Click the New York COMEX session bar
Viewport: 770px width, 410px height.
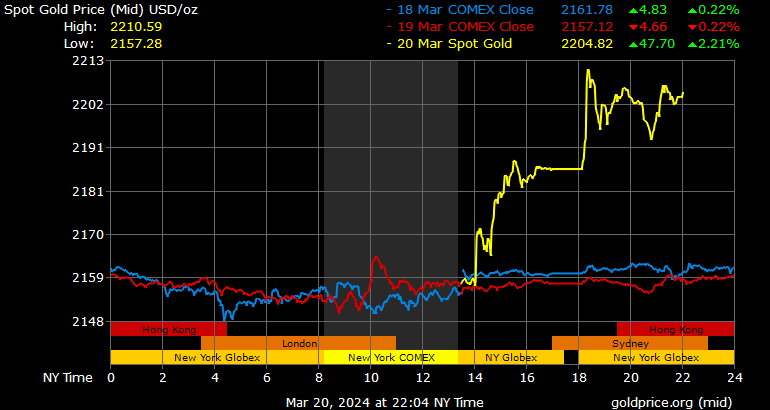[x=390, y=357]
